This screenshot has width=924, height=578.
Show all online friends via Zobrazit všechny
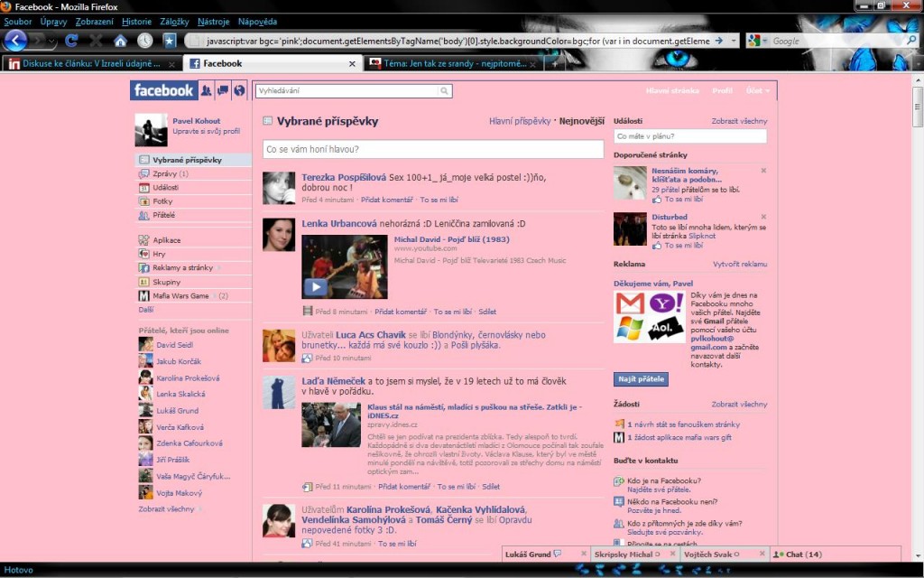coord(166,509)
